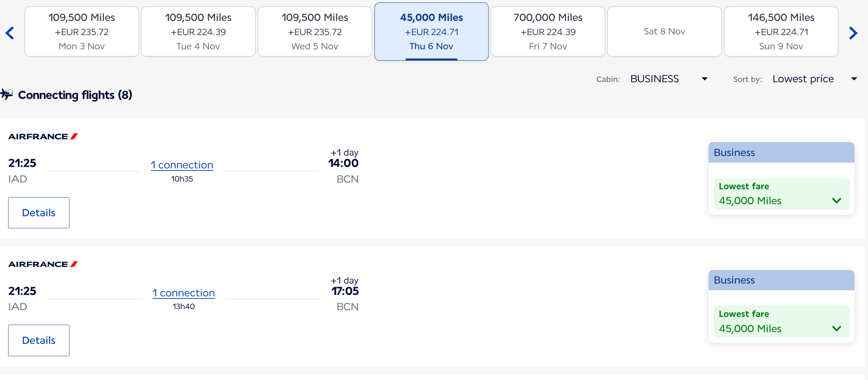Expand the 17:05 arrival flight fare chevron
The width and height of the screenshot is (868, 380).
(x=836, y=329)
